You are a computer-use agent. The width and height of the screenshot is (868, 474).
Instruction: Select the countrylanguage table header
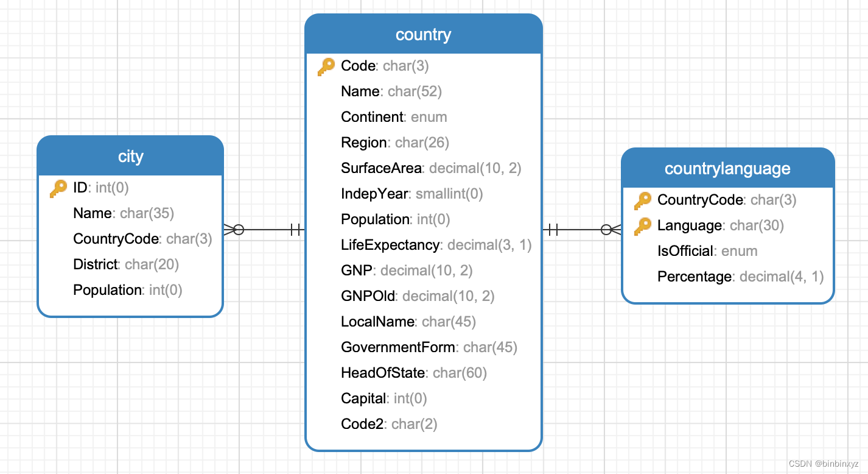(727, 168)
